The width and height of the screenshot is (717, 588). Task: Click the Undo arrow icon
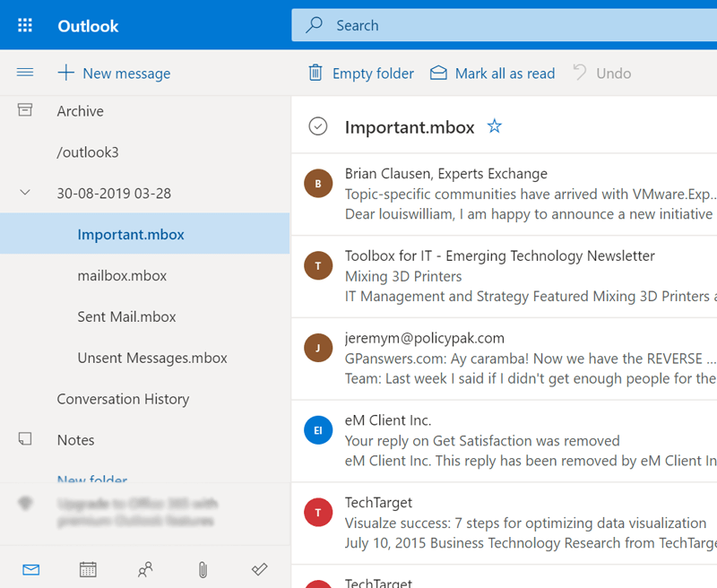(x=580, y=73)
